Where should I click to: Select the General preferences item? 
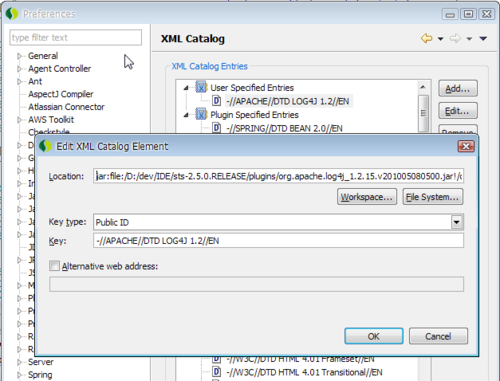coord(43,56)
